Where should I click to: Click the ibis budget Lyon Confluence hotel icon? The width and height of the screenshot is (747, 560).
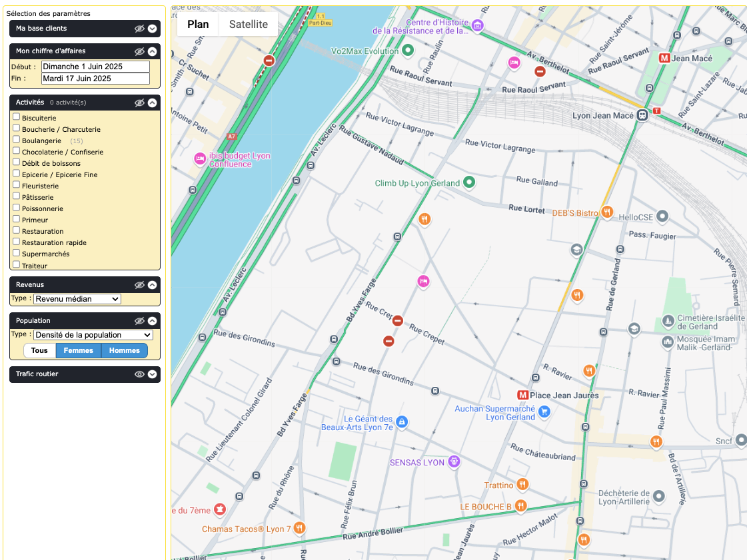coord(200,159)
